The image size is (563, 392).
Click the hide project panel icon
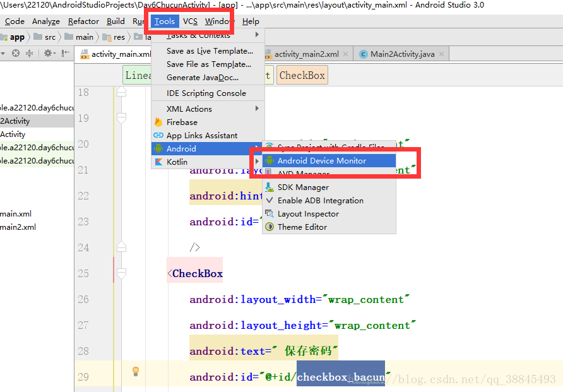(x=66, y=54)
